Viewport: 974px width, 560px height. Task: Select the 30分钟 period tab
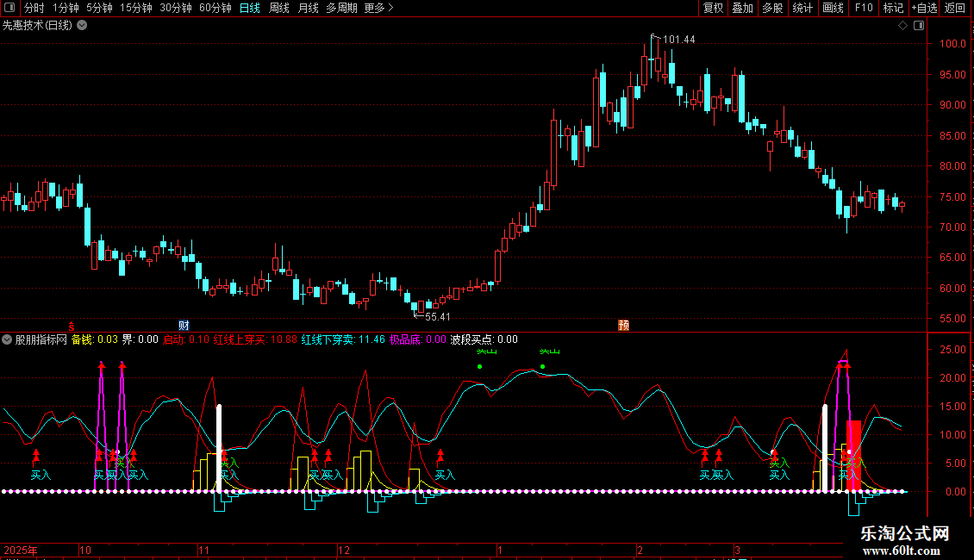pyautogui.click(x=175, y=8)
